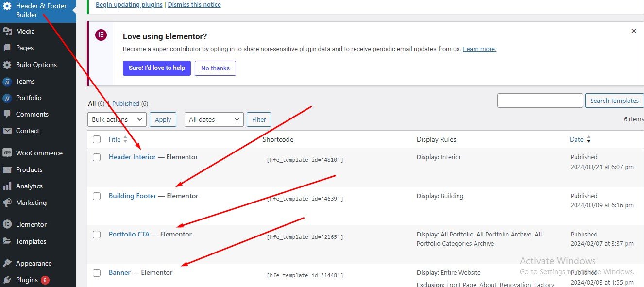Open the Appearance menu item
Screen dimensions: 644x287
(x=34, y=263)
